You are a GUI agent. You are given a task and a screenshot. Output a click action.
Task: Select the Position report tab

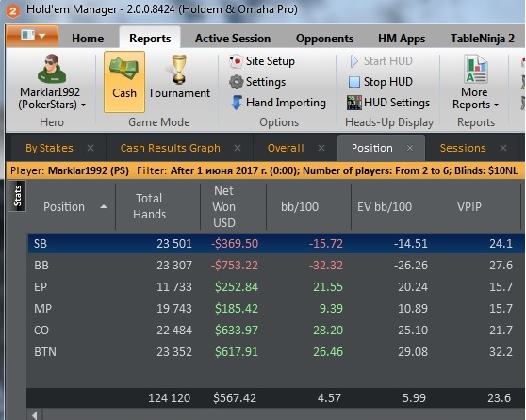(372, 148)
